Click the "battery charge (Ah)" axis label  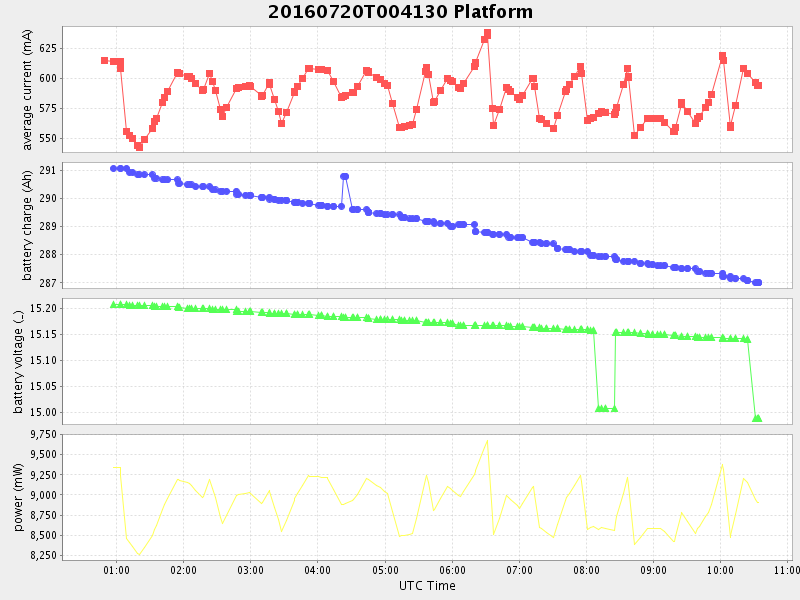[27, 226]
